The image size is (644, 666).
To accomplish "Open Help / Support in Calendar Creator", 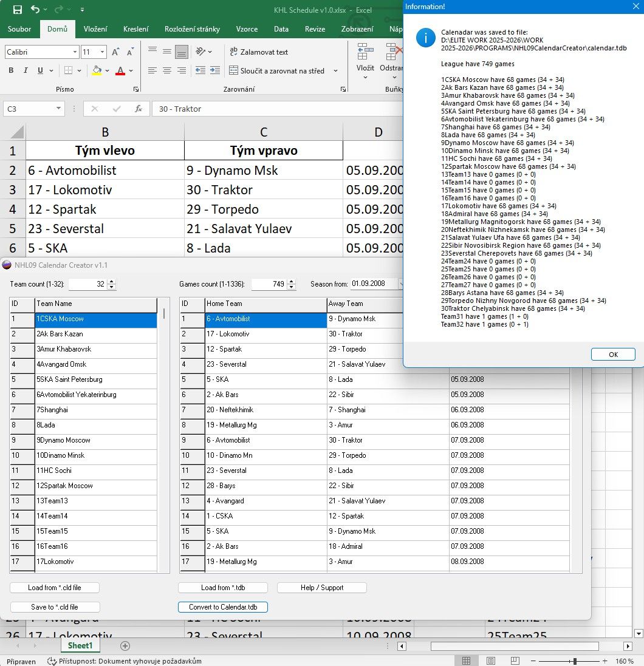I will tap(322, 588).
